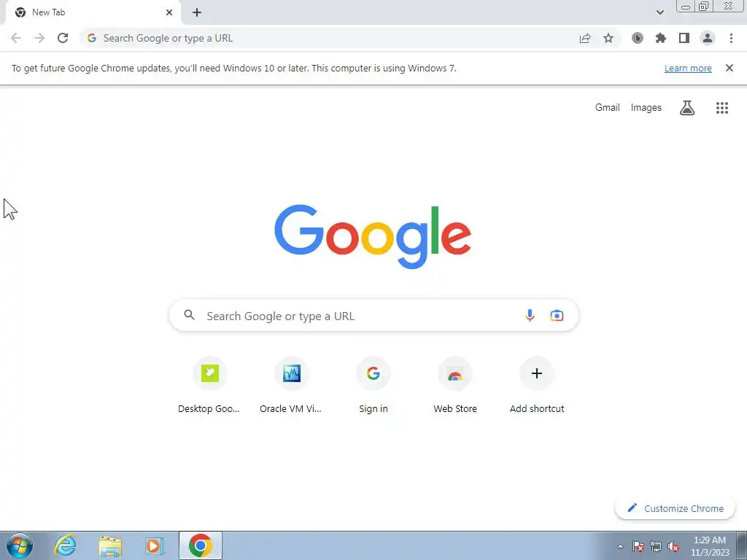The height and width of the screenshot is (560, 747).
Task: Open the Action Center flag icon
Action: click(x=638, y=546)
